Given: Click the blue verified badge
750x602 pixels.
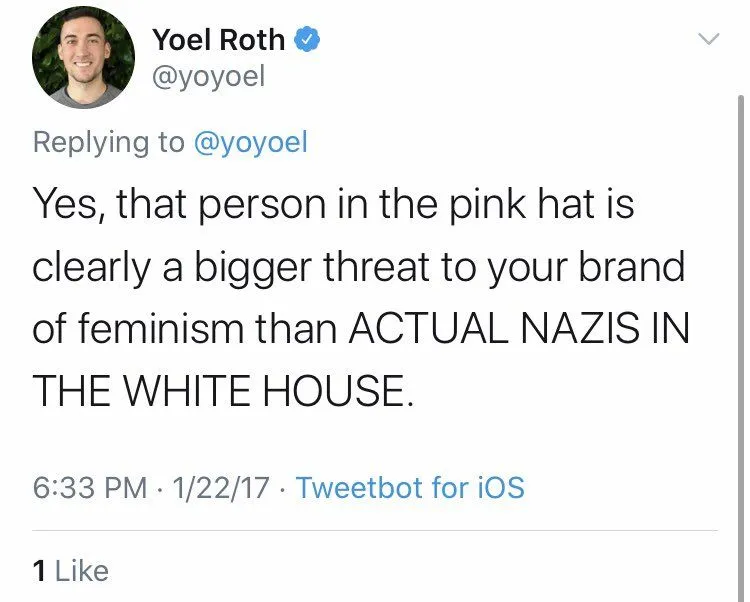Looking at the screenshot, I should [x=311, y=40].
